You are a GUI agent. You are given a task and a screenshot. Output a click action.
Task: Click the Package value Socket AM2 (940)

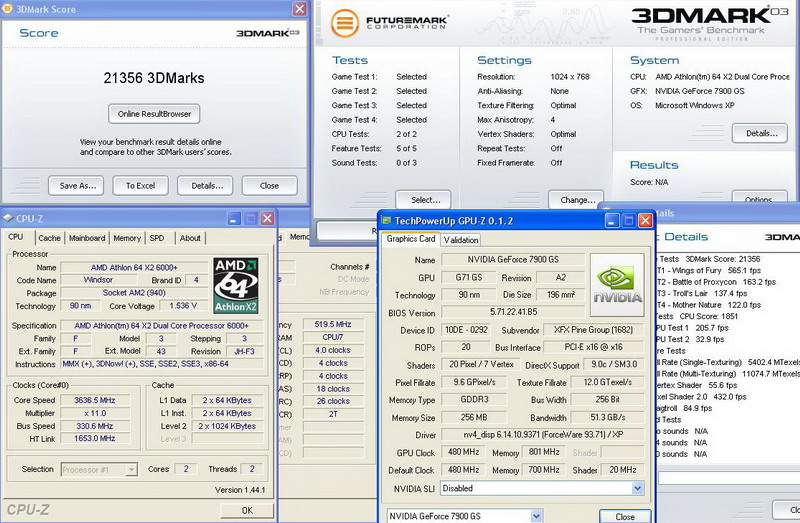[134, 293]
